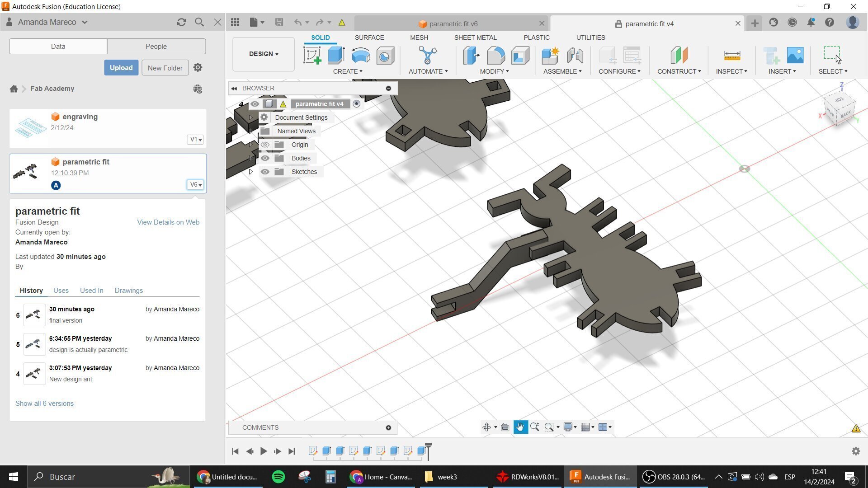Select the Fillet tool
Image resolution: width=868 pixels, height=488 pixels.
[495, 56]
